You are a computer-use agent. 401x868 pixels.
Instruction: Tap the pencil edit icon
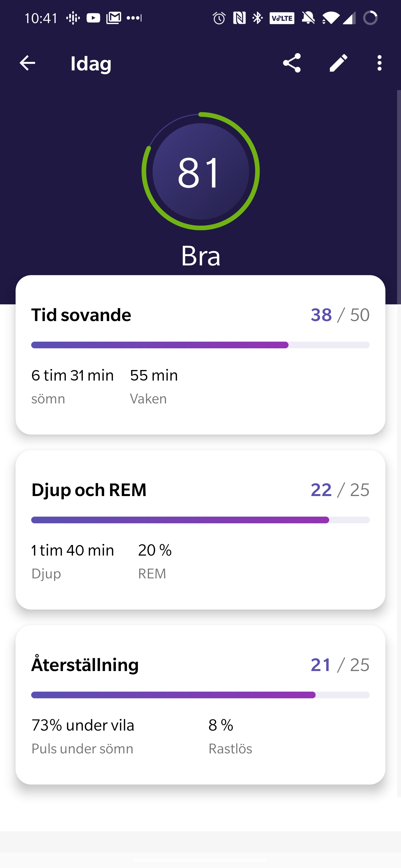click(x=338, y=63)
